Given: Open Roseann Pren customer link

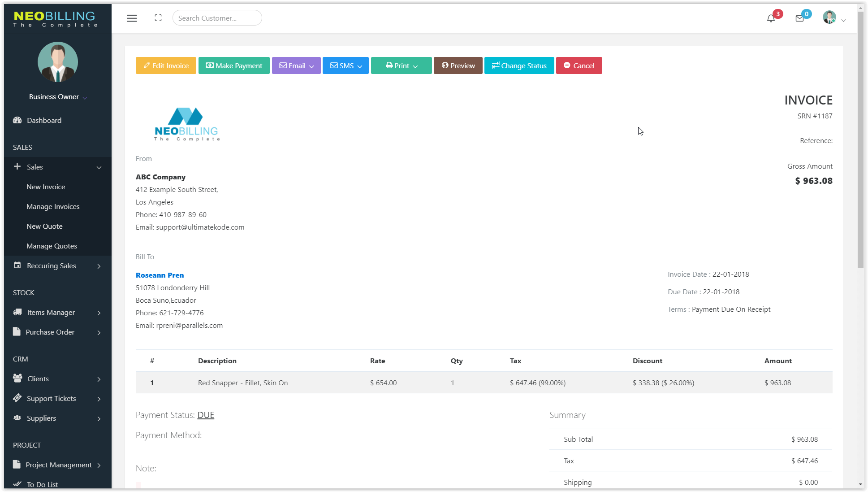Looking at the screenshot, I should pyautogui.click(x=160, y=275).
